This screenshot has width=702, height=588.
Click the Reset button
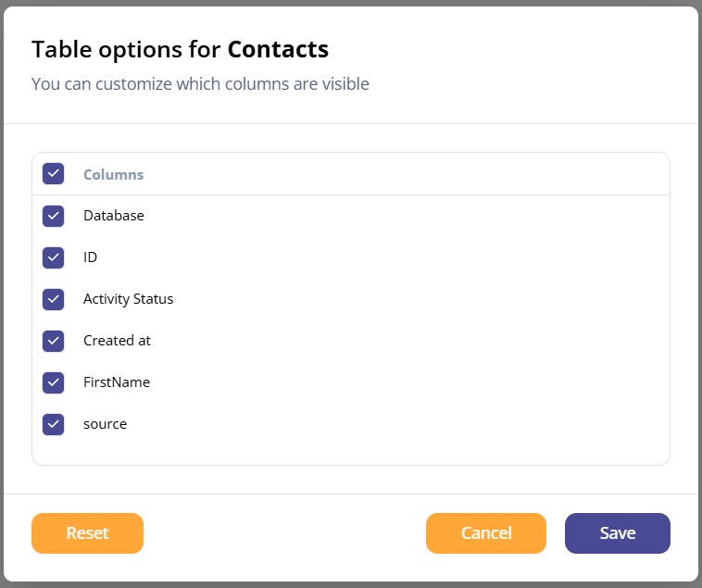tap(87, 533)
